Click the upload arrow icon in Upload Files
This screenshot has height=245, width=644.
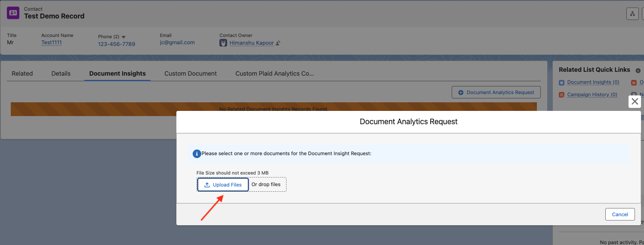point(207,185)
